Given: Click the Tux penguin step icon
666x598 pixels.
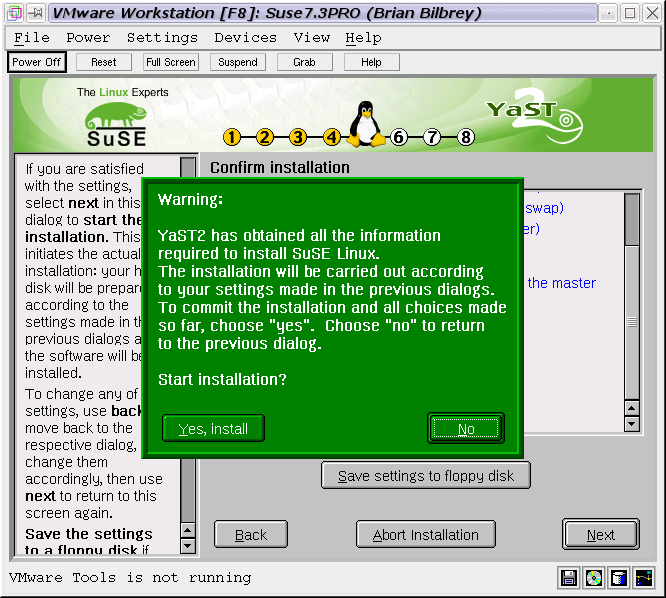Looking at the screenshot, I should (x=365, y=125).
